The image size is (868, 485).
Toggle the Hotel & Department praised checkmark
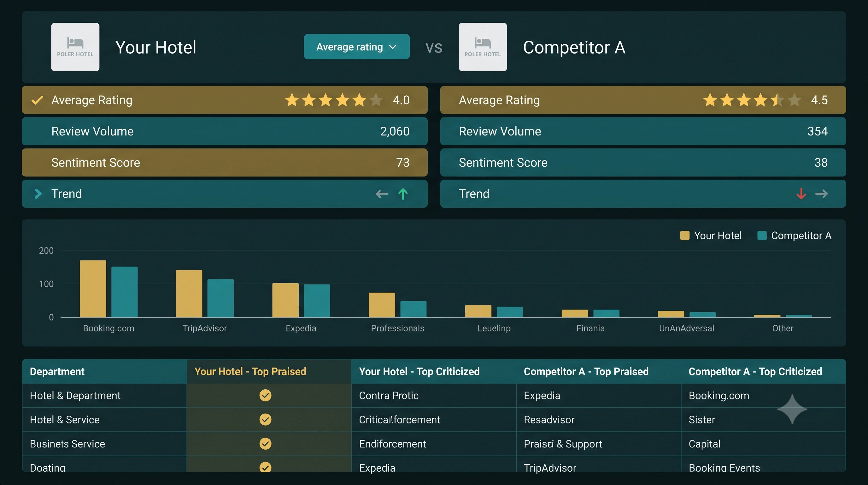[265, 395]
